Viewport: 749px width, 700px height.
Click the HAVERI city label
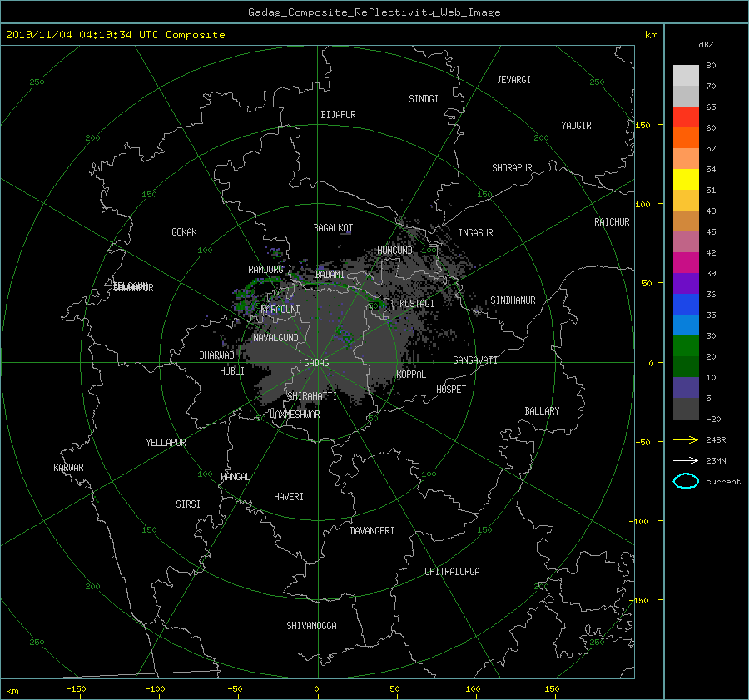point(289,497)
